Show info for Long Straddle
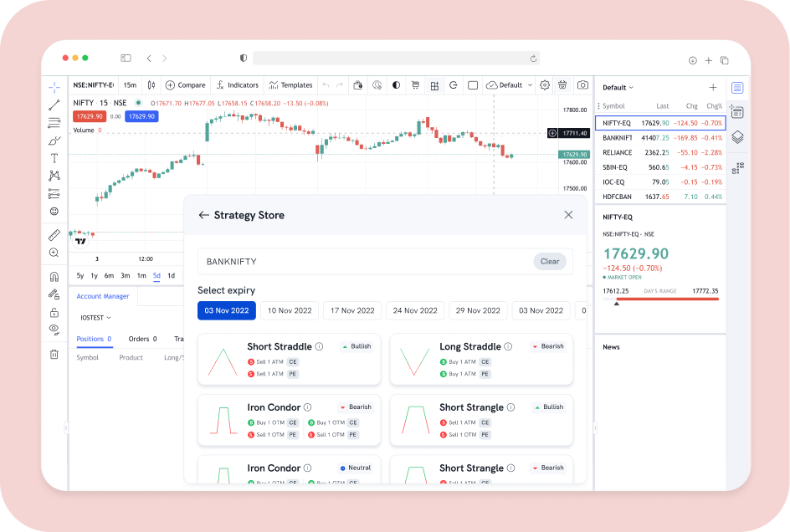790x532 pixels. pyautogui.click(x=508, y=346)
